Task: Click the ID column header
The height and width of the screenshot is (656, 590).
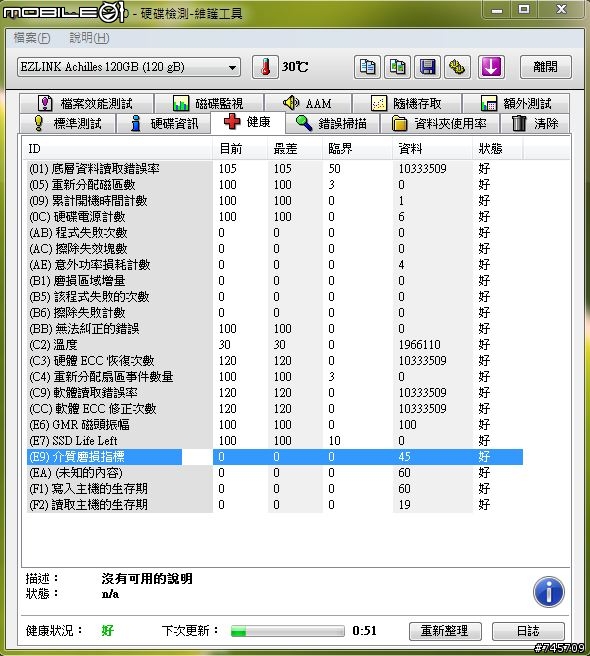Action: (x=117, y=149)
